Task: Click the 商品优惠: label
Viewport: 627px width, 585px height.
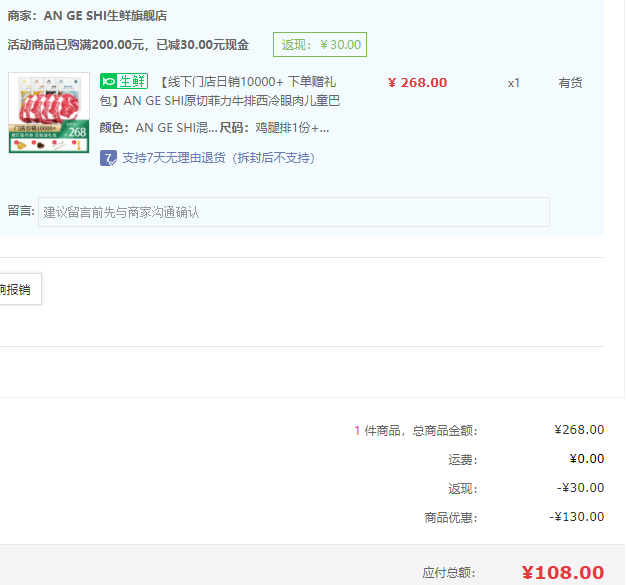Action: pos(451,518)
